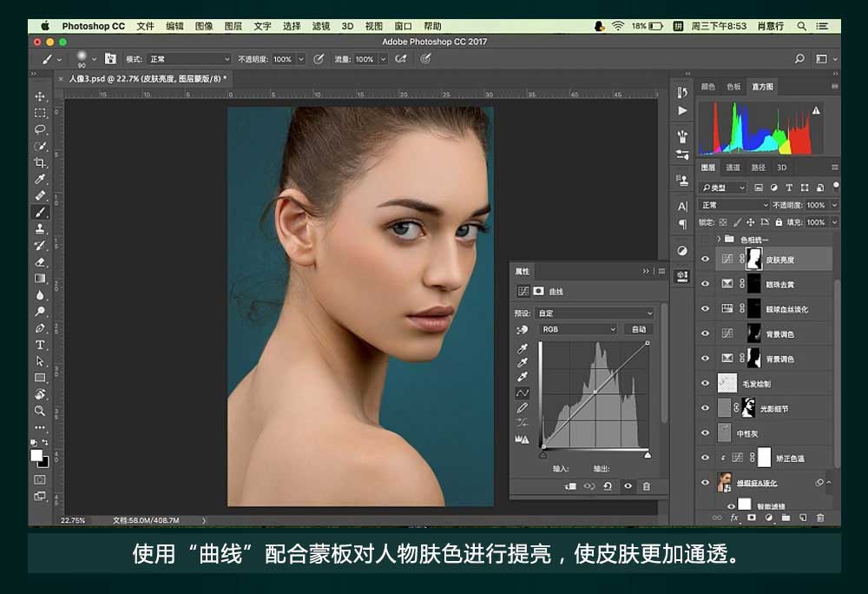Activate the Zoom magnifier tool
Screen dimensions: 868x594
40,411
